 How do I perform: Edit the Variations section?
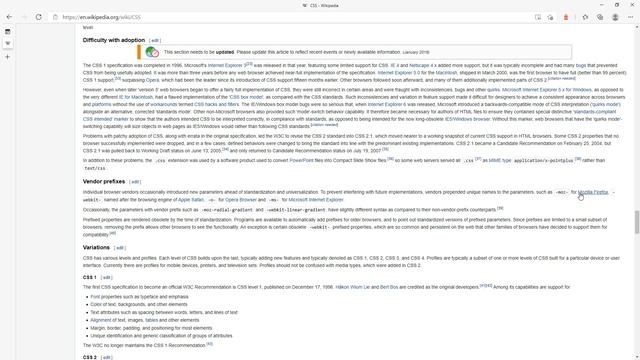[x=120, y=248]
